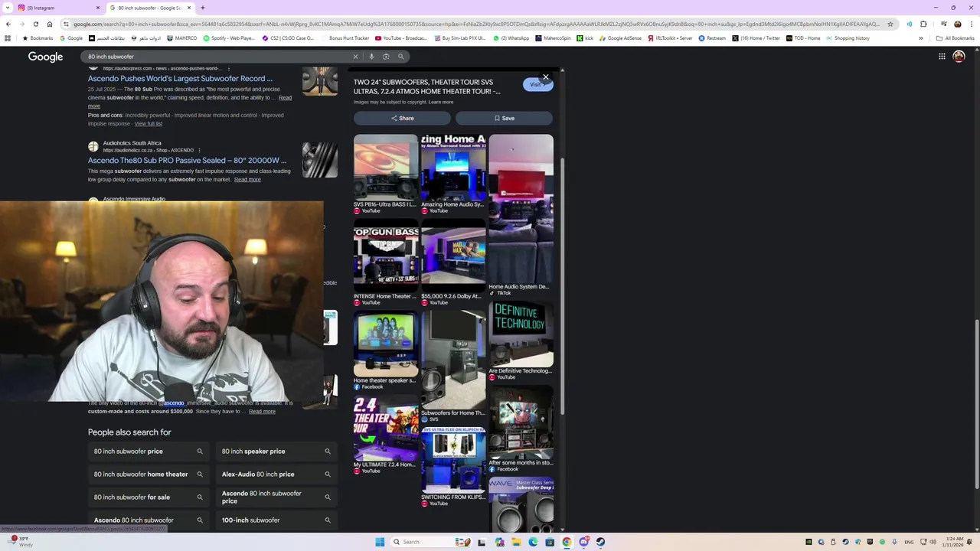Open kick bookmark
This screenshot has height=551, width=980.
585,38
